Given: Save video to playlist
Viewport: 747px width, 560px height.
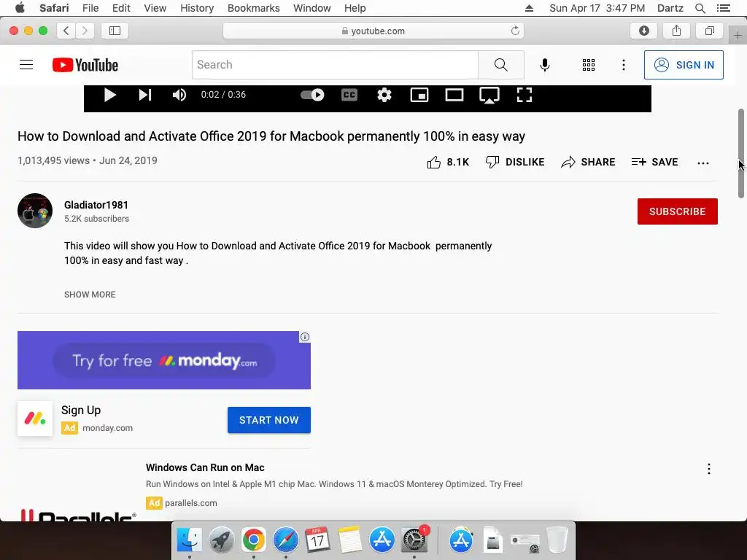Looking at the screenshot, I should (x=654, y=162).
